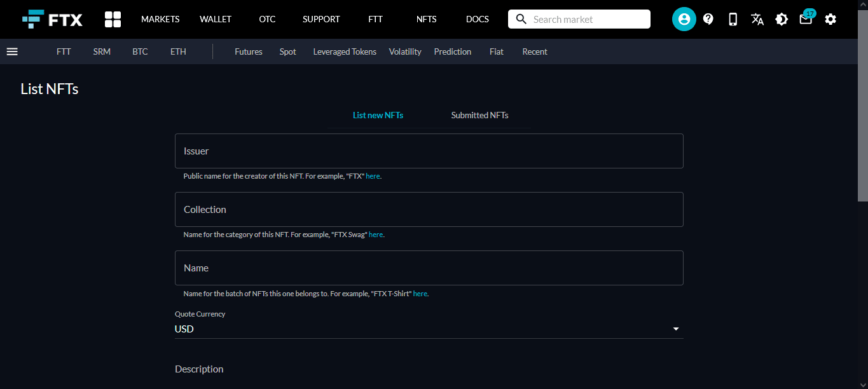Click the Collection input field

click(x=429, y=209)
